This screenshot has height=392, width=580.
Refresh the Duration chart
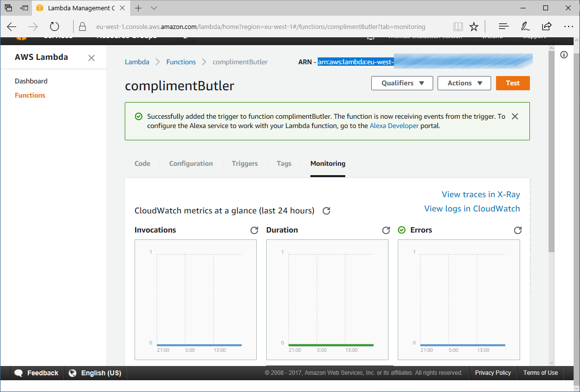coord(386,230)
